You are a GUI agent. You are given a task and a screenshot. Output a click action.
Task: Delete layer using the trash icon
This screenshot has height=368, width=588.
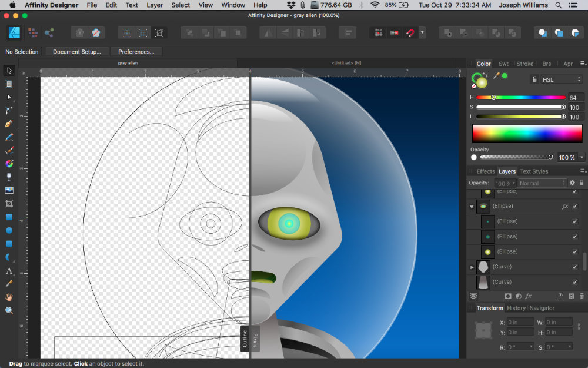click(582, 296)
